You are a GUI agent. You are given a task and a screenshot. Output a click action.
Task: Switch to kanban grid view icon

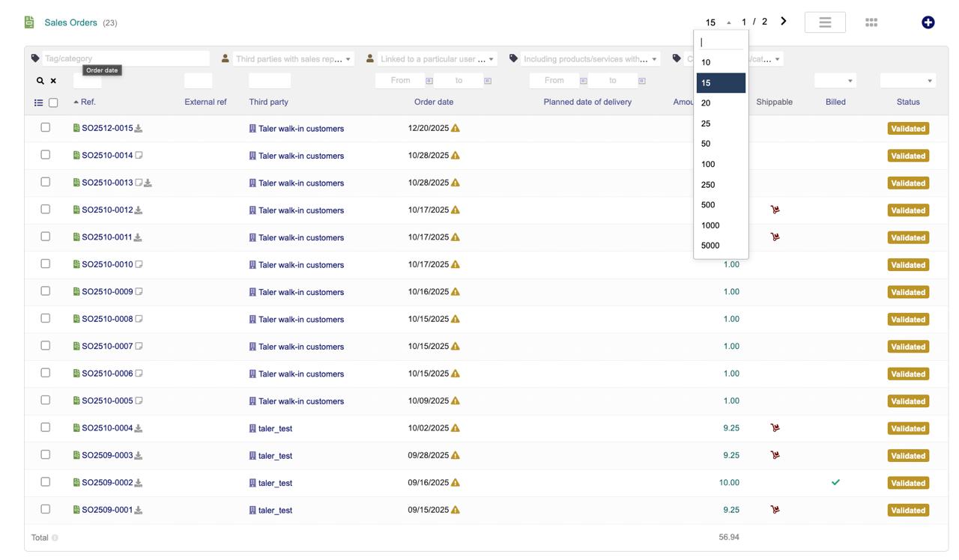871,22
